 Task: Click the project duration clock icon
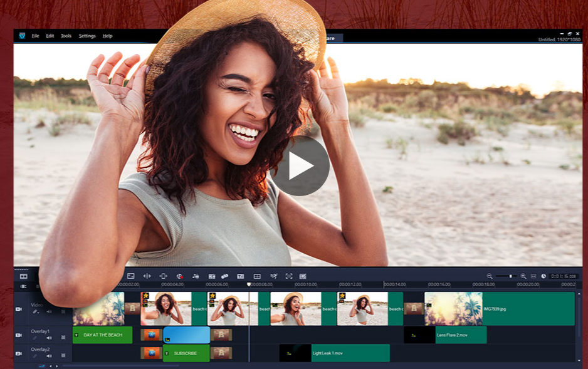[543, 276]
